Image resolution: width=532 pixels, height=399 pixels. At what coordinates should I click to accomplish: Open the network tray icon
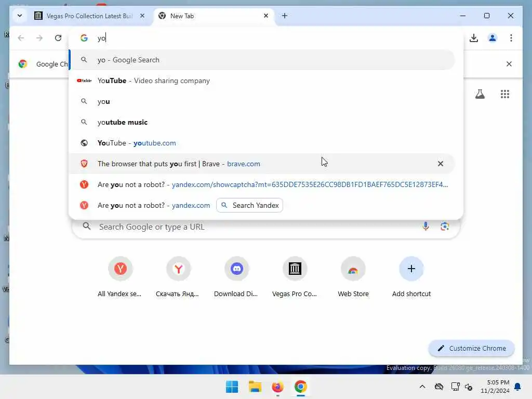click(455, 387)
